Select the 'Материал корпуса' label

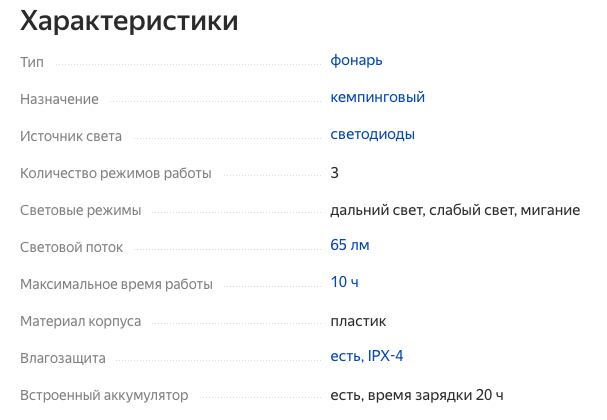pyautogui.click(x=80, y=321)
